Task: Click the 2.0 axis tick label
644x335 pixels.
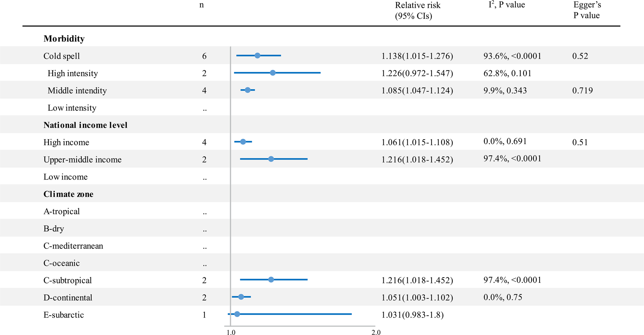Action: click(376, 332)
